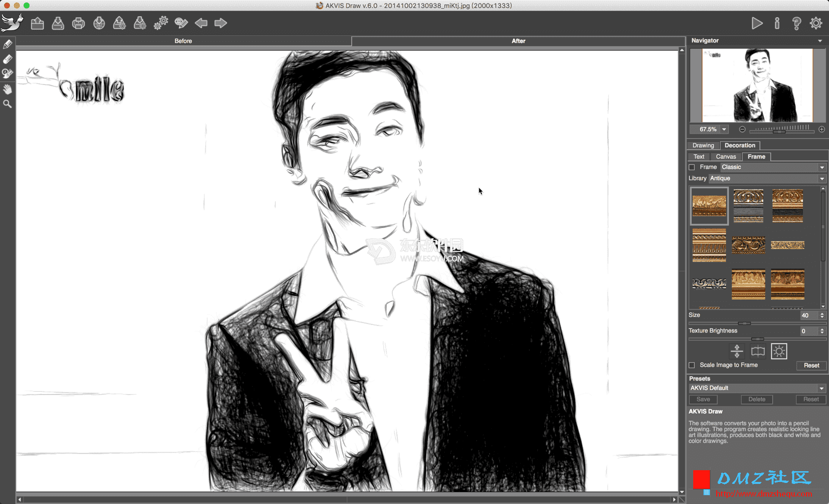Print the image via printer icon
Screen dimensions: 829x504
[78, 23]
